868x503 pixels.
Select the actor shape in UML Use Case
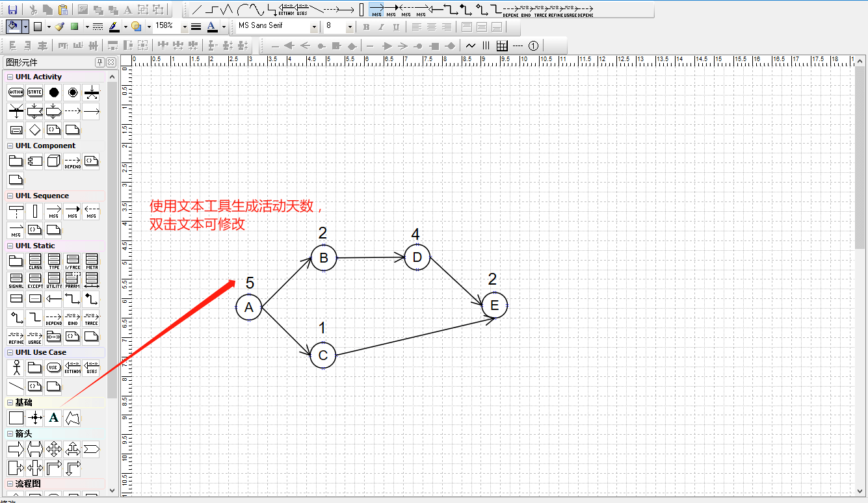[16, 367]
